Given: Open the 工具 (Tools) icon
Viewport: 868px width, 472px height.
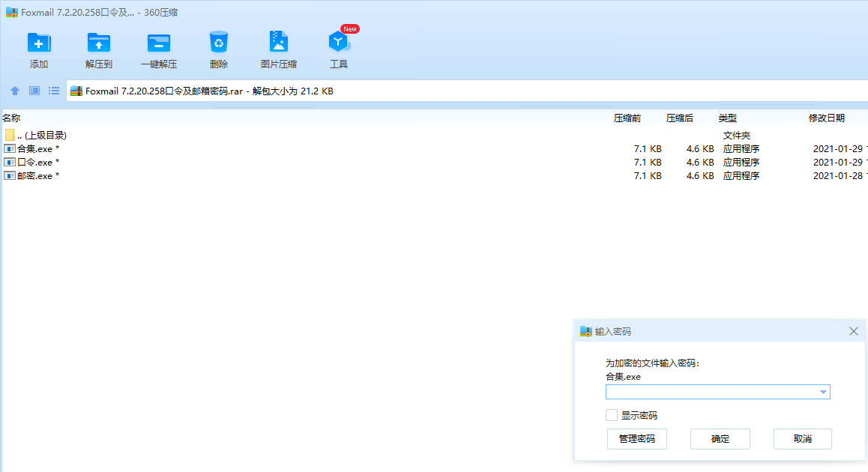Looking at the screenshot, I should 338,42.
